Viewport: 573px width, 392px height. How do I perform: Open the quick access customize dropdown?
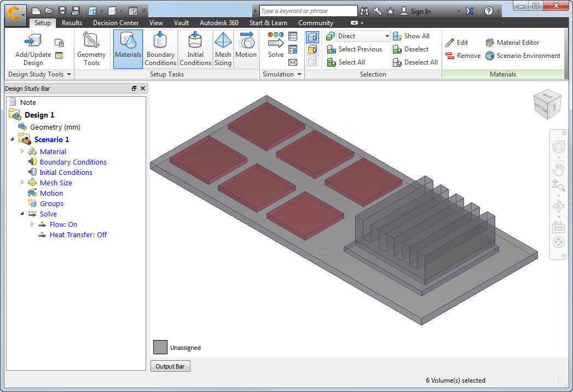pos(144,11)
